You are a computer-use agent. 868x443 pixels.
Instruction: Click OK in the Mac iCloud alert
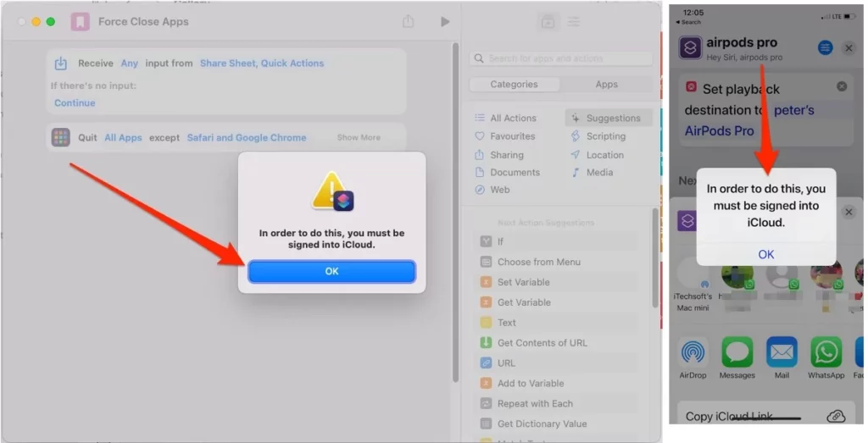click(331, 272)
